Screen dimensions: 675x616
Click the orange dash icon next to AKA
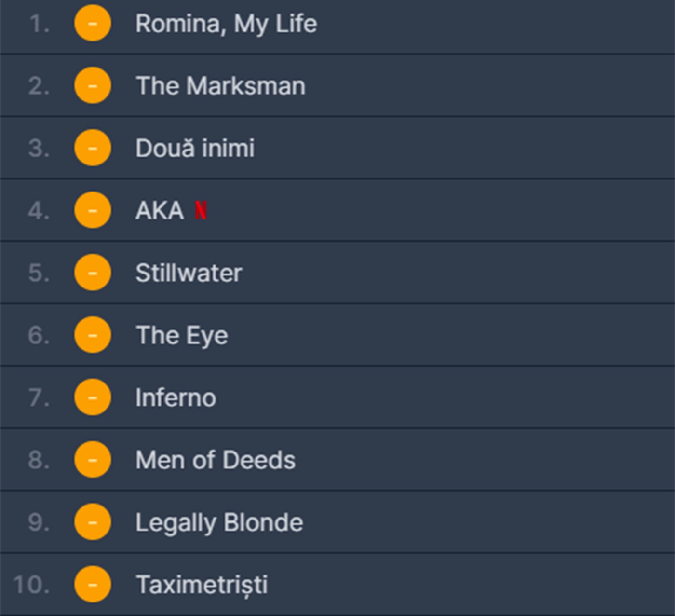tap(93, 210)
